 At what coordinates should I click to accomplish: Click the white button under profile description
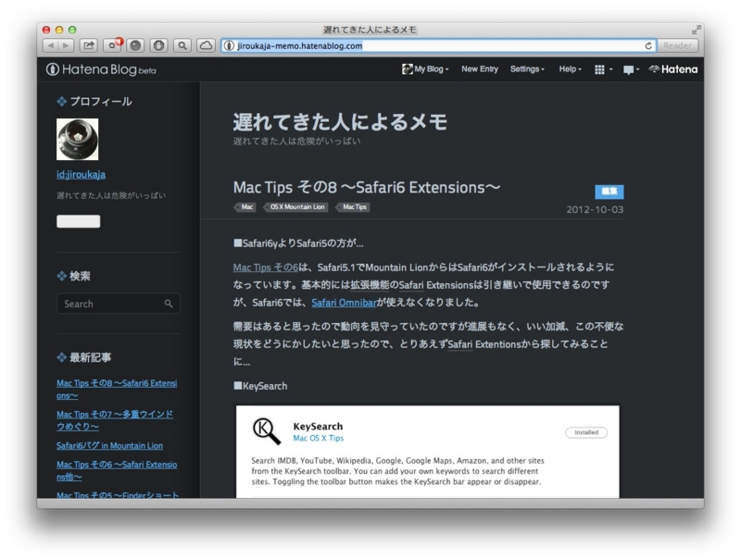(x=78, y=221)
